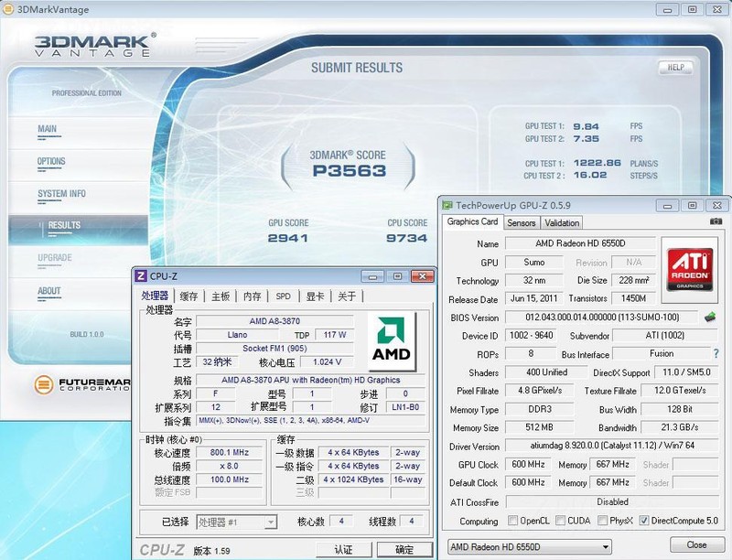732x560 pixels.
Task: Enable the OpenCL checkbox
Action: [x=512, y=521]
